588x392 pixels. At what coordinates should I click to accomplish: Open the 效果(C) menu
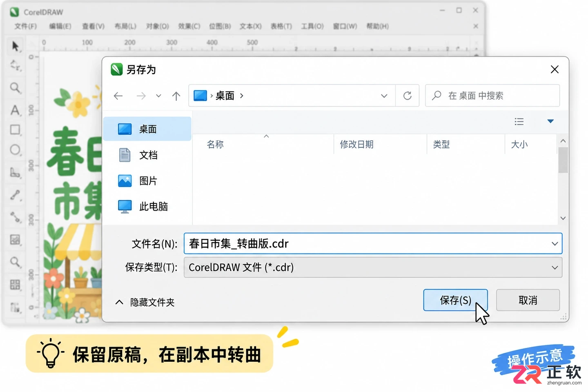tap(189, 26)
